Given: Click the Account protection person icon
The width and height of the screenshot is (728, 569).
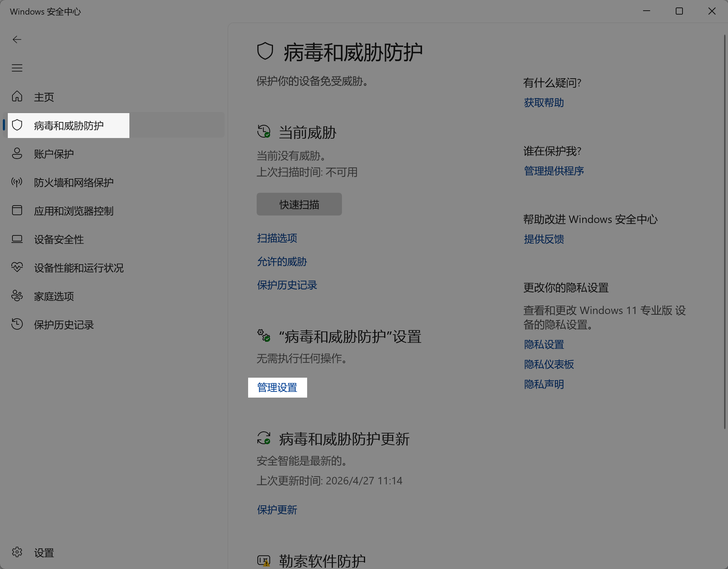Looking at the screenshot, I should point(17,154).
